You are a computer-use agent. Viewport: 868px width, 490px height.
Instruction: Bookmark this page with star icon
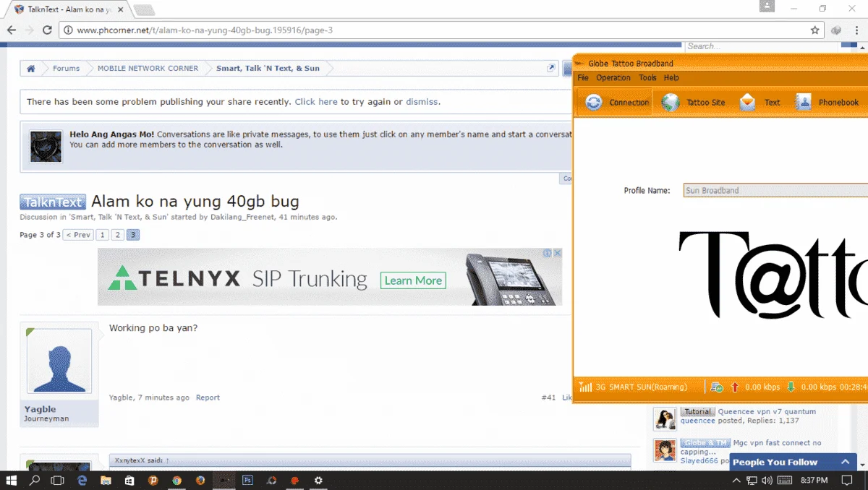tap(815, 30)
